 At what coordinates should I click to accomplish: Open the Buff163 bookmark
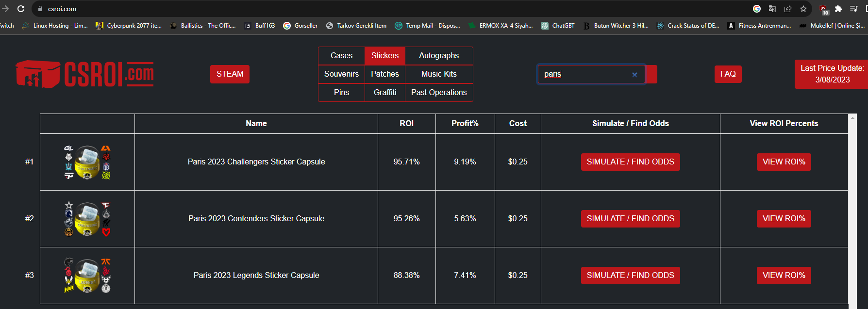(x=260, y=26)
